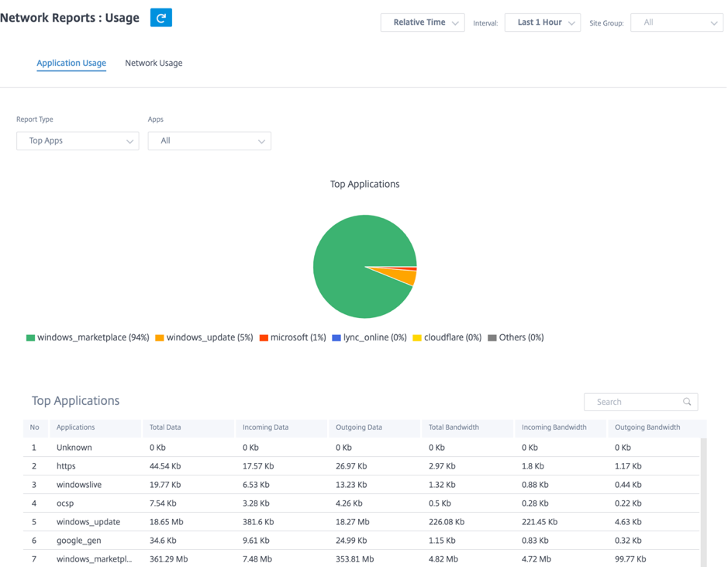
Task: Click the yellow cloudflare legend swatch
Action: [417, 338]
